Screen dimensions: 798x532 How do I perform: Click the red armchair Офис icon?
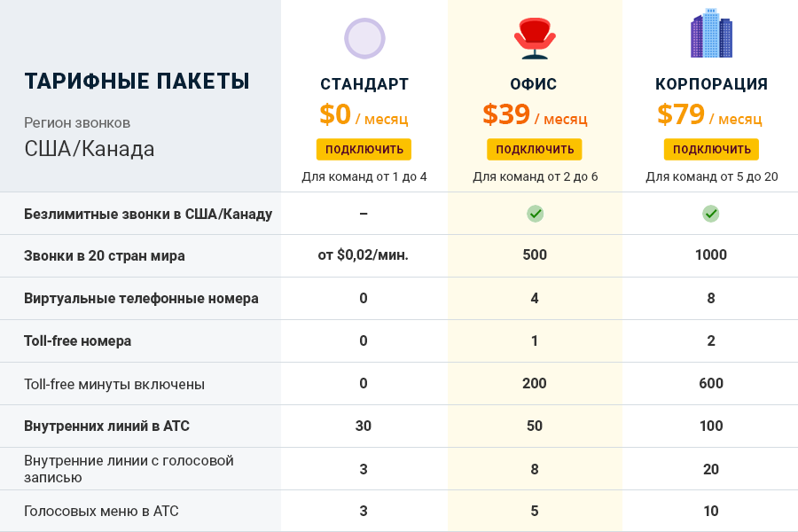535,39
